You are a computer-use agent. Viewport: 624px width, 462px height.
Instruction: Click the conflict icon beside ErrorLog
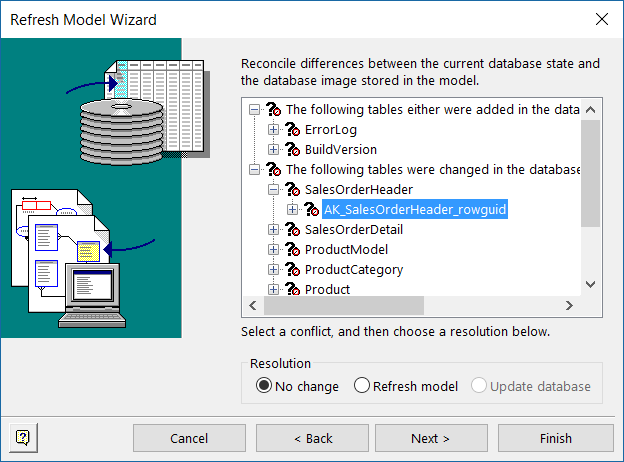[292, 130]
